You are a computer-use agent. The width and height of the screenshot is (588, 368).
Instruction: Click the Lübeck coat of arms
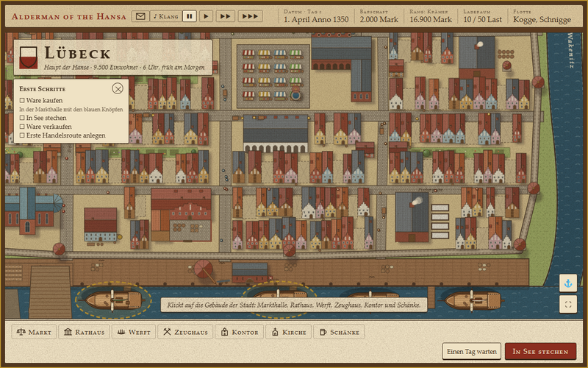point(29,57)
